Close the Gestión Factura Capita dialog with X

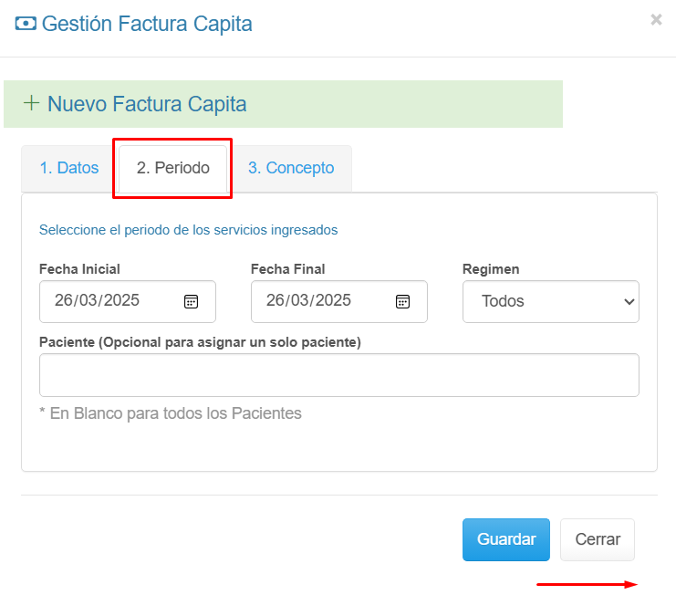(x=656, y=19)
